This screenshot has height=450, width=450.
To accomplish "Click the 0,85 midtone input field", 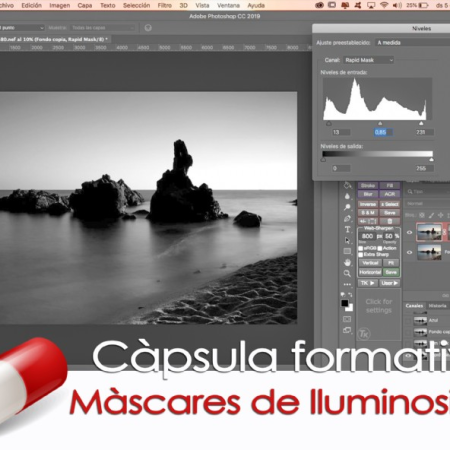I will pyautogui.click(x=383, y=132).
